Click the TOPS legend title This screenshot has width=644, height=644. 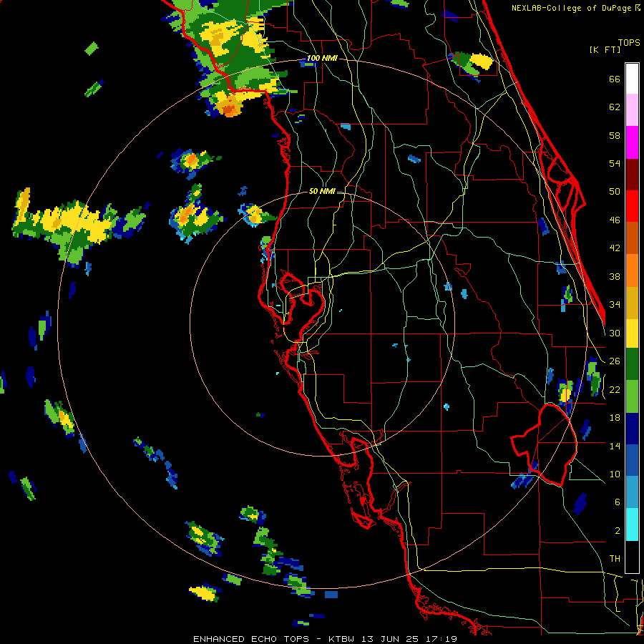(x=629, y=42)
